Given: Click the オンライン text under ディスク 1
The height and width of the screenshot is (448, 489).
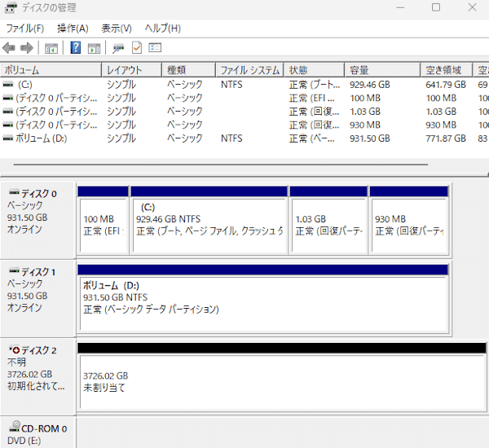Looking at the screenshot, I should click(24, 308).
